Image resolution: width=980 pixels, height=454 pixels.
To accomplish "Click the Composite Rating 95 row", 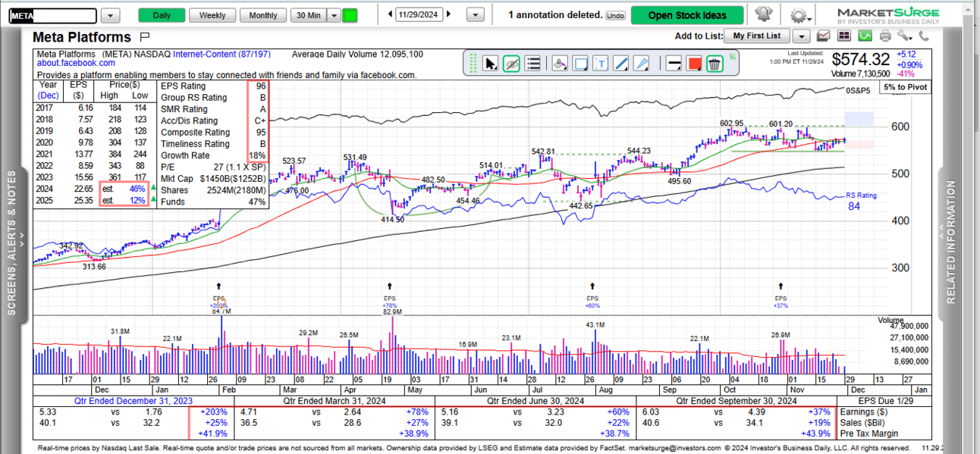I will 213,132.
